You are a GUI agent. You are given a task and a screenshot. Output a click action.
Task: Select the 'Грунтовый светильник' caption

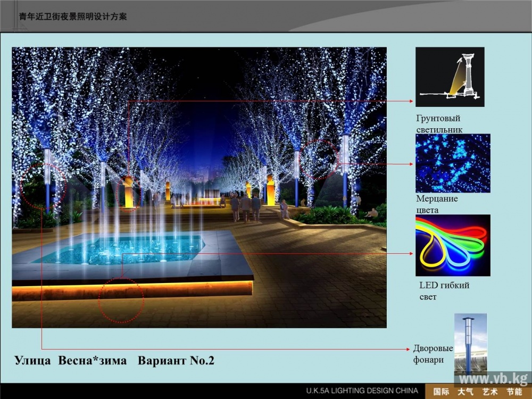pos(439,124)
